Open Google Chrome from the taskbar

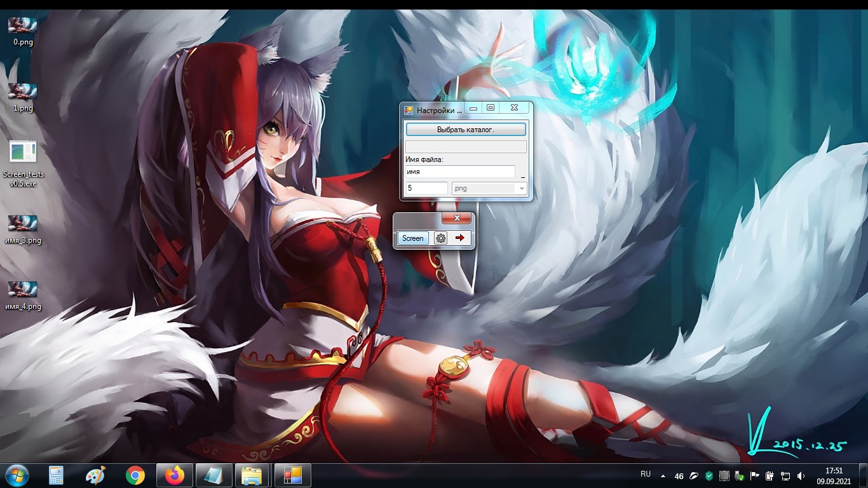click(135, 475)
